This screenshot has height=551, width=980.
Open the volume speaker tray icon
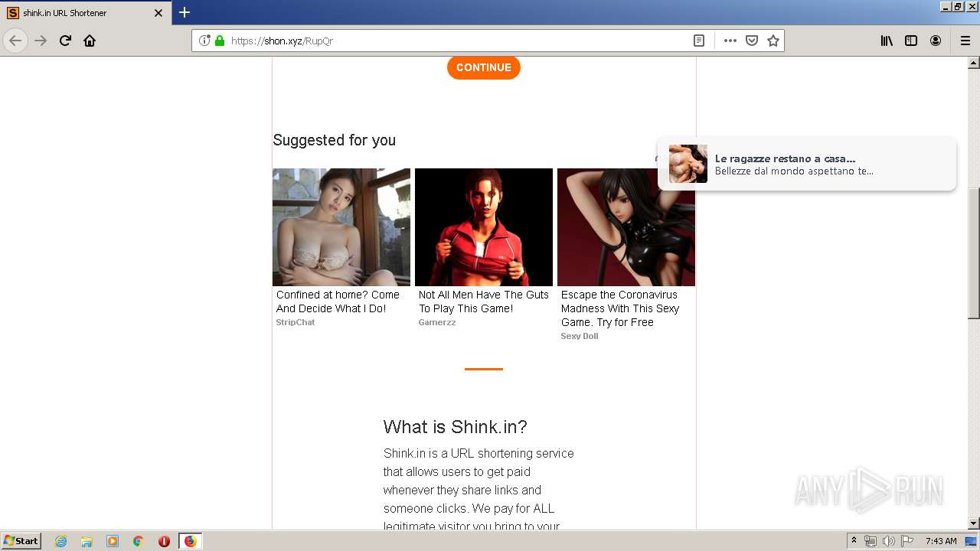889,541
